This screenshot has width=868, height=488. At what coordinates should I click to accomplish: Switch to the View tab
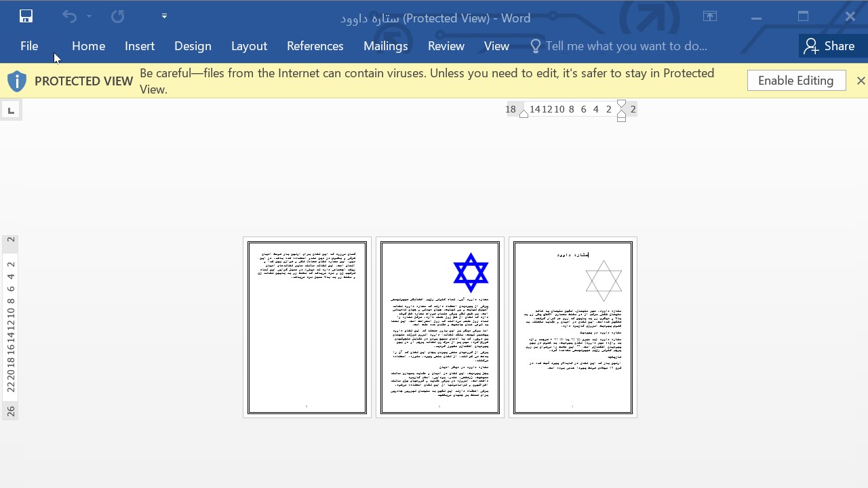tap(496, 46)
